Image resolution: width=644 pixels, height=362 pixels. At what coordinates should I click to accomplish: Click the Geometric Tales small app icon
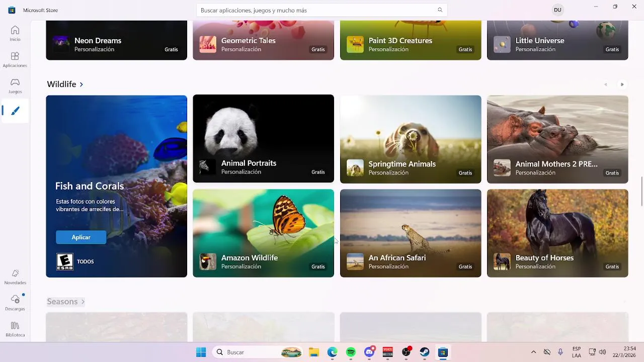tap(208, 44)
